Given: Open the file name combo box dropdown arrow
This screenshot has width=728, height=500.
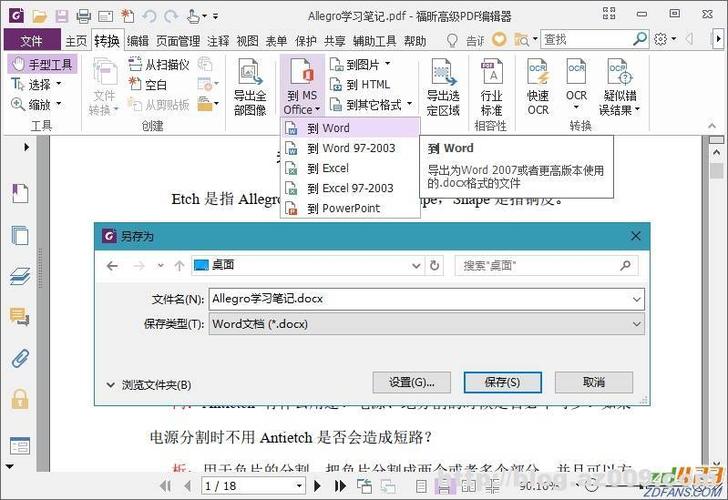Looking at the screenshot, I should [x=637, y=299].
